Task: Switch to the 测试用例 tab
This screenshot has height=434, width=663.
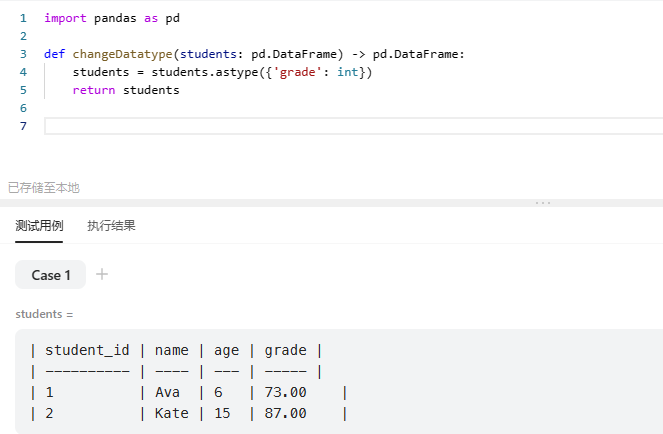Action: pyautogui.click(x=39, y=226)
